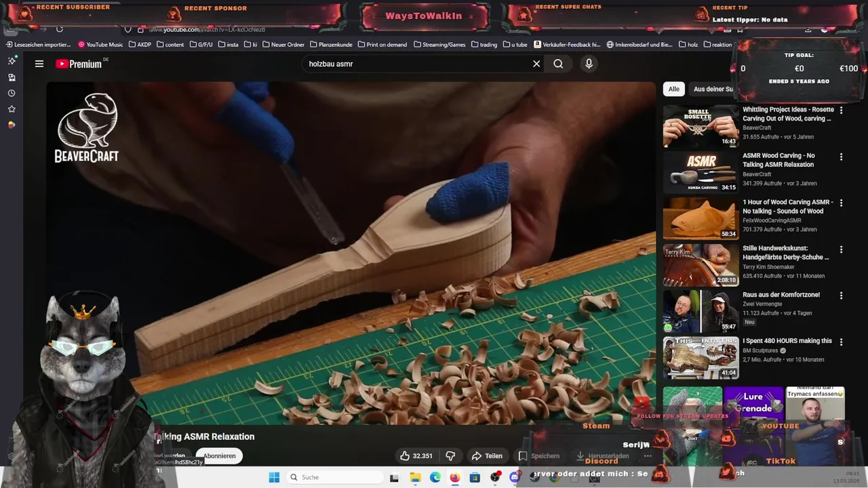Viewport: 868px width, 488px height.
Task: Open options for 1 Hour of Wood Carving
Action: (x=841, y=203)
